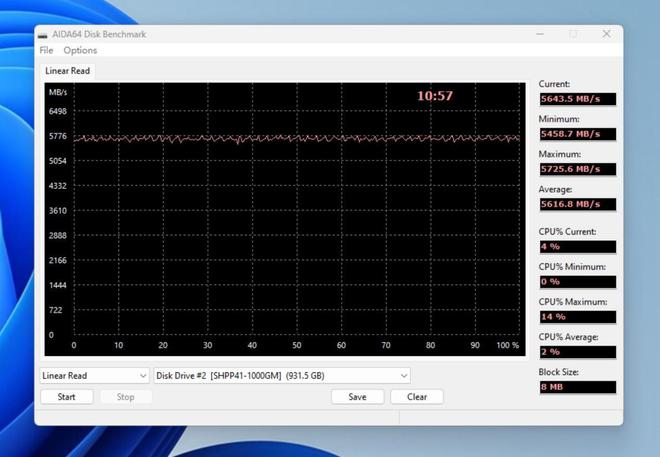The width and height of the screenshot is (660, 457).
Task: Click the Block Size 8 MB value
Action: click(578, 387)
